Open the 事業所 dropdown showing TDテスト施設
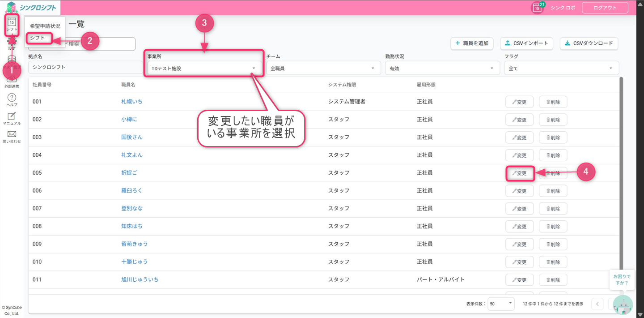 (204, 68)
